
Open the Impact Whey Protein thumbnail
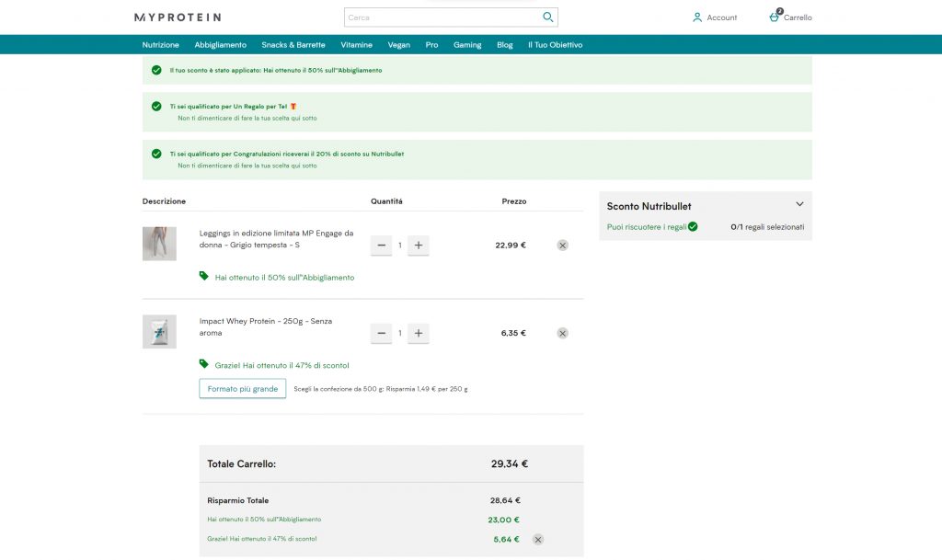pos(159,331)
